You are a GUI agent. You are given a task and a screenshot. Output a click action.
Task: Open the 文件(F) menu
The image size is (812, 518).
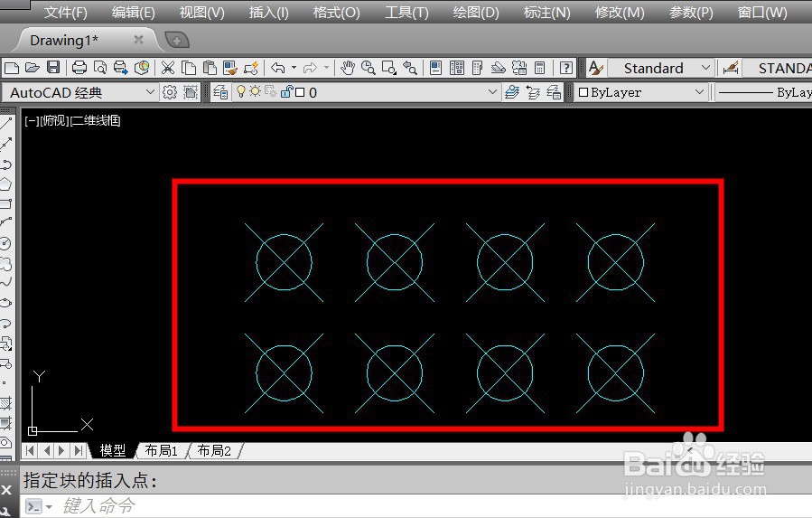point(65,12)
